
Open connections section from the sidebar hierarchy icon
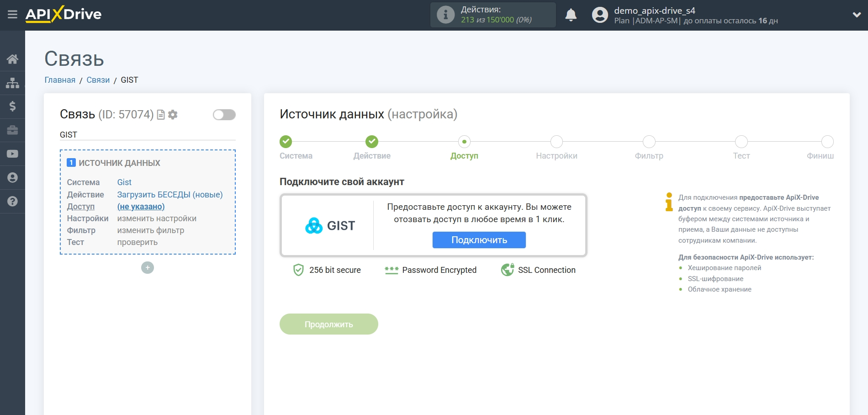[x=12, y=82]
